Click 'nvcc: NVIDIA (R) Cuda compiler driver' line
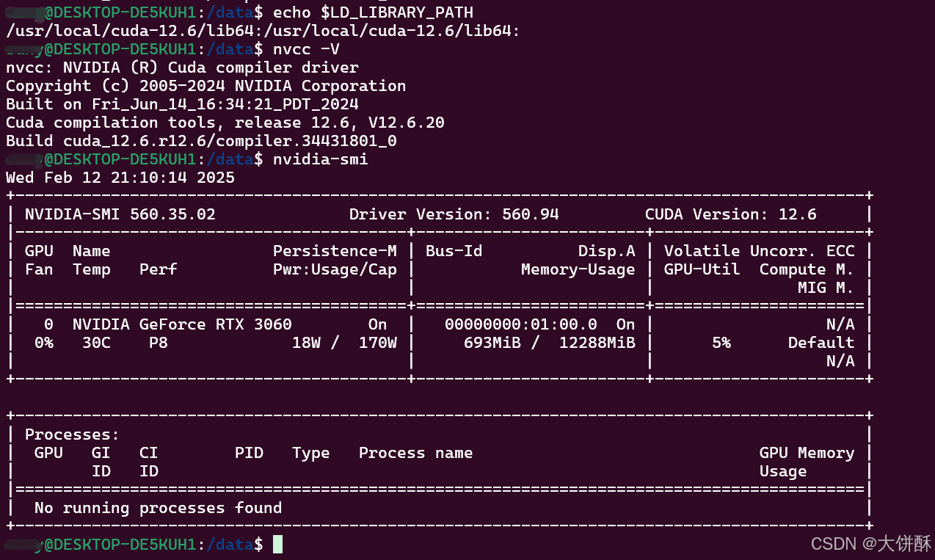The image size is (935, 560). (x=182, y=68)
